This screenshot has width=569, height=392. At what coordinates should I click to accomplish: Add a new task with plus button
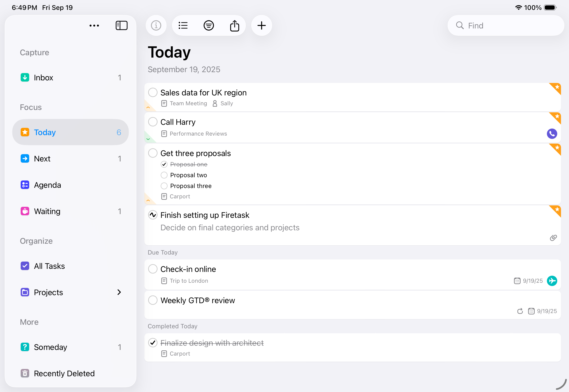261,26
